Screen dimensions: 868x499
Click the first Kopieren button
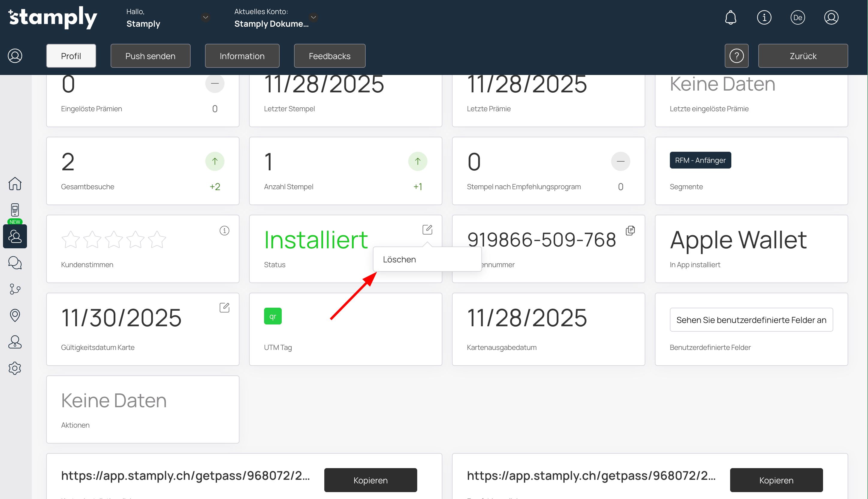[x=370, y=480]
